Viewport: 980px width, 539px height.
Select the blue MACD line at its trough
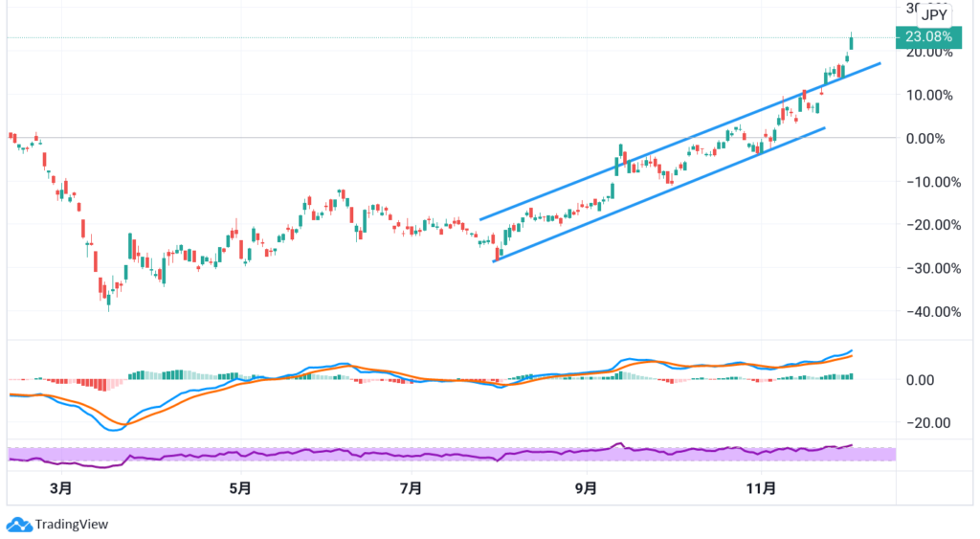[x=114, y=430]
